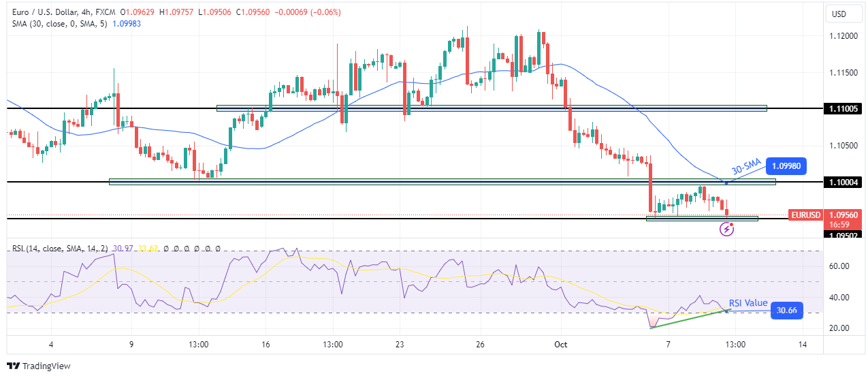The image size is (868, 378).
Task: Select the 1.11005 horizontal line price label
Action: [841, 109]
